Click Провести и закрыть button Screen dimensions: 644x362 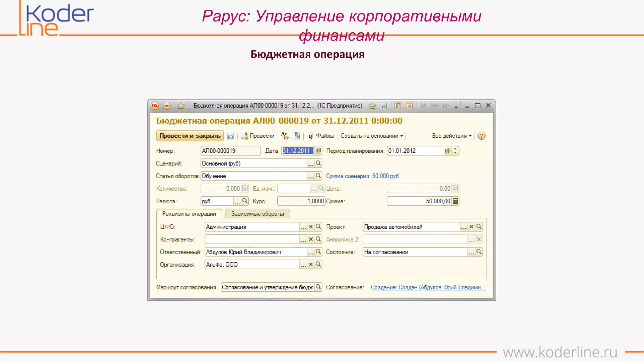pos(190,136)
